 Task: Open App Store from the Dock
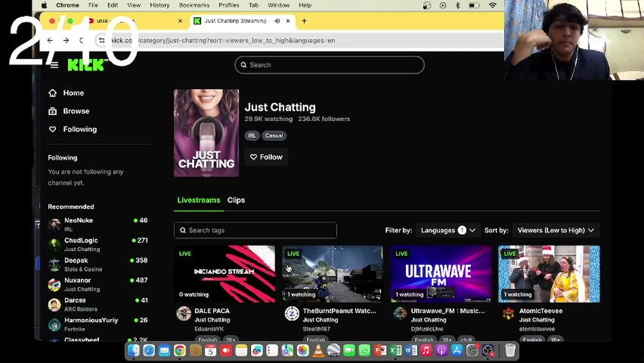(x=457, y=350)
